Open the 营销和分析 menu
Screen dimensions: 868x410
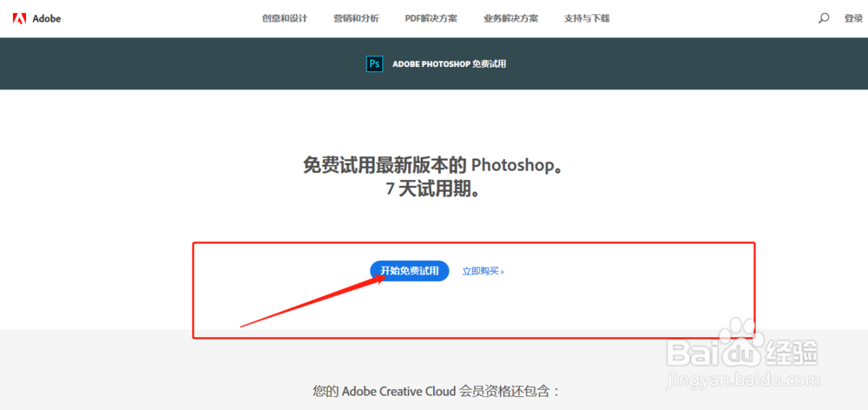click(356, 18)
